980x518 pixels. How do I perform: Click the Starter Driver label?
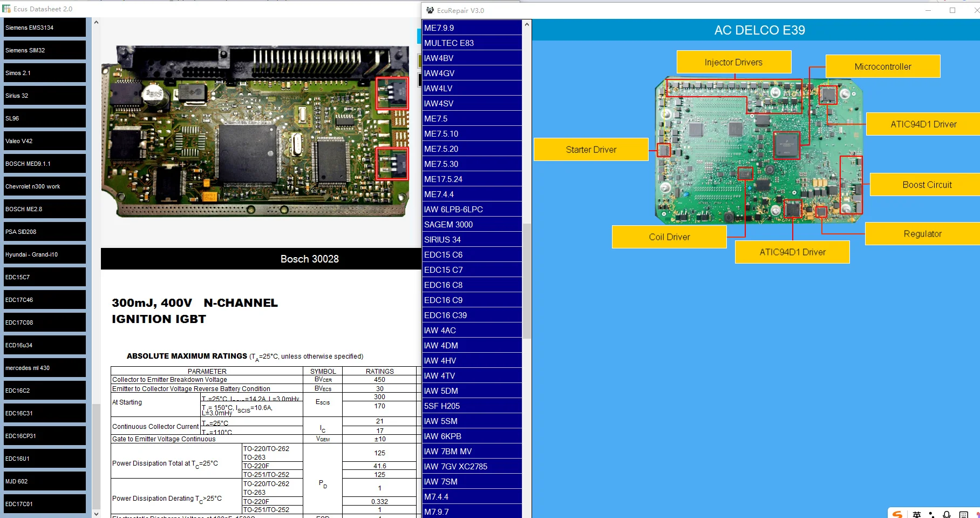pyautogui.click(x=591, y=150)
